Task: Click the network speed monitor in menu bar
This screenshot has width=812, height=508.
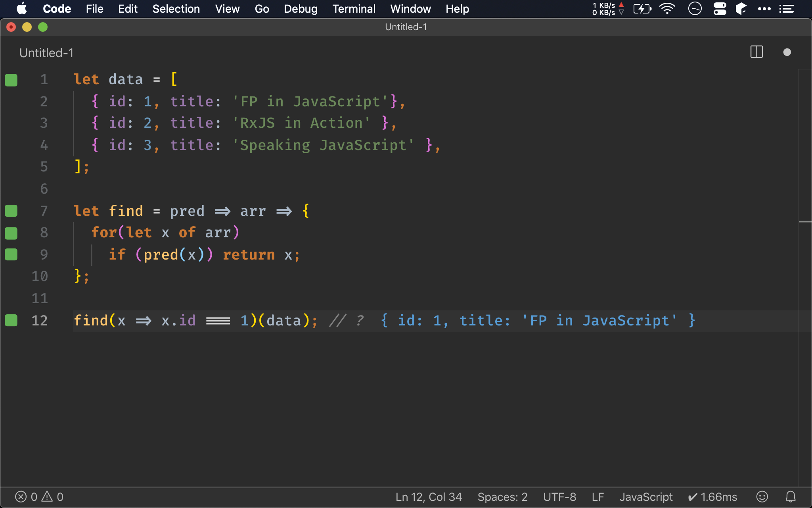Action: tap(608, 9)
